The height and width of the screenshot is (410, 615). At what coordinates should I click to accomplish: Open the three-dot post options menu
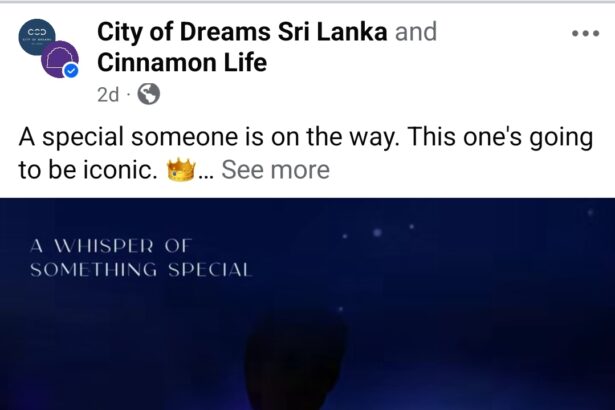585,34
